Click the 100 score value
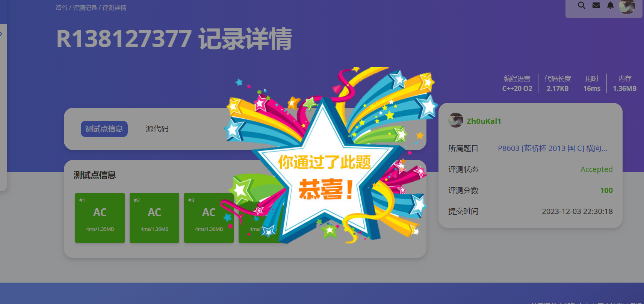The image size is (644, 304). coord(606,190)
